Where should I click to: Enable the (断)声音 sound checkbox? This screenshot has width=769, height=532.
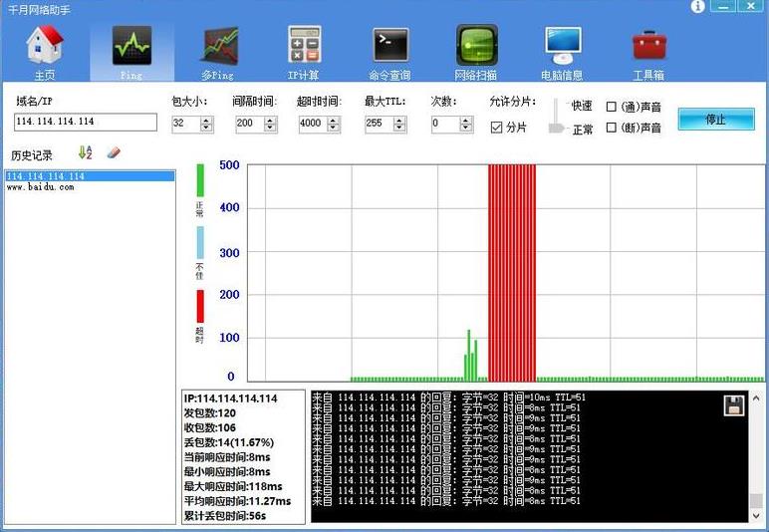(x=612, y=128)
